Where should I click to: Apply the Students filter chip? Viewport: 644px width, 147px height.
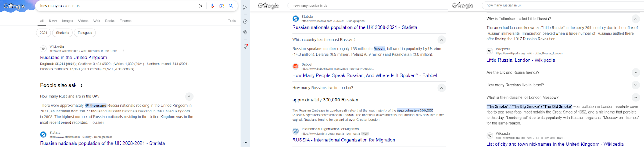point(62,33)
